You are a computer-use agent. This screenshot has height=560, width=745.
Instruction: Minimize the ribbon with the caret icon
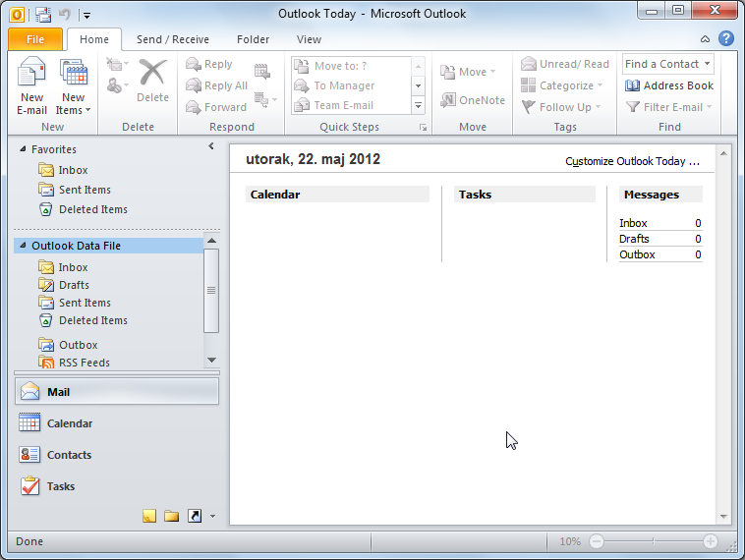705,39
